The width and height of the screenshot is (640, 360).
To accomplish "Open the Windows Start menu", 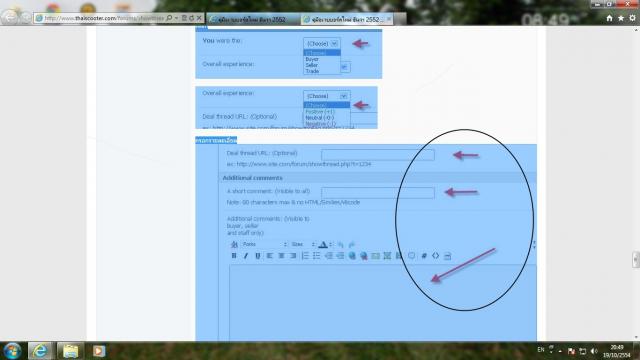I will [x=12, y=351].
